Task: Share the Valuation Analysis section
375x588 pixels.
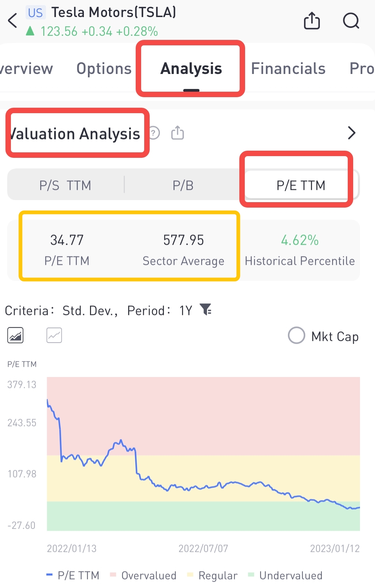Action: 177,133
